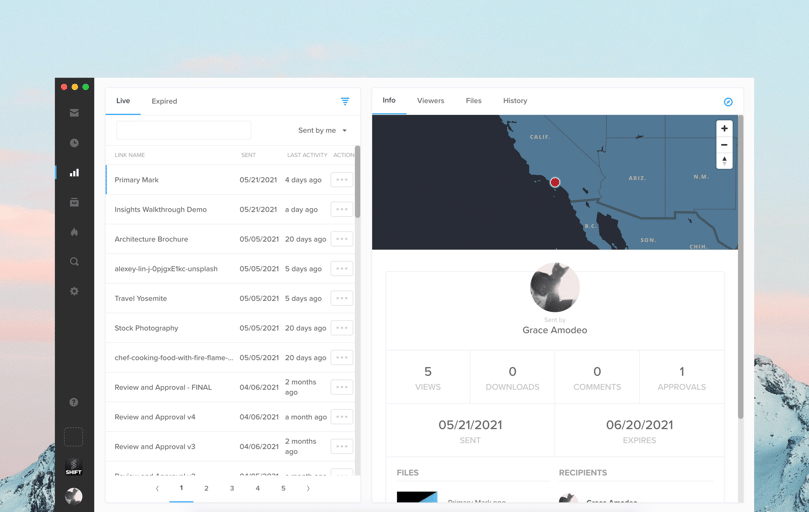Image resolution: width=809 pixels, height=512 pixels.
Task: Open actions for Review and Approval v3
Action: point(342,446)
